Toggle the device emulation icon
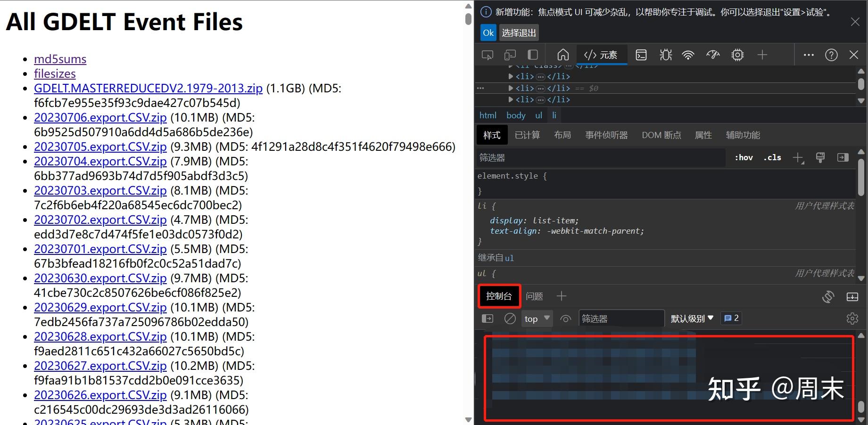 click(x=510, y=54)
